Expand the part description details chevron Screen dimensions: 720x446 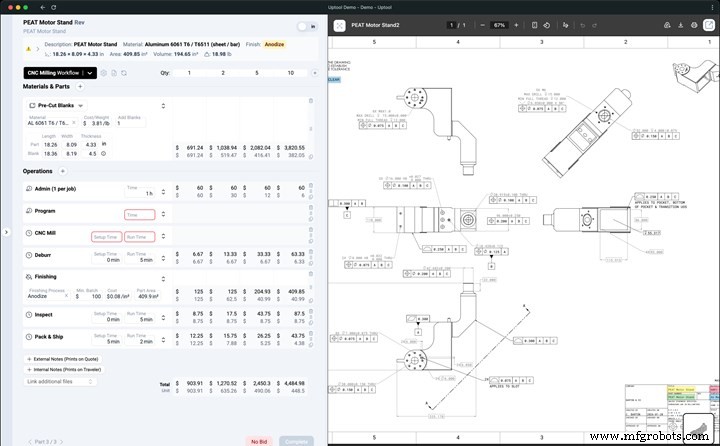click(38, 49)
